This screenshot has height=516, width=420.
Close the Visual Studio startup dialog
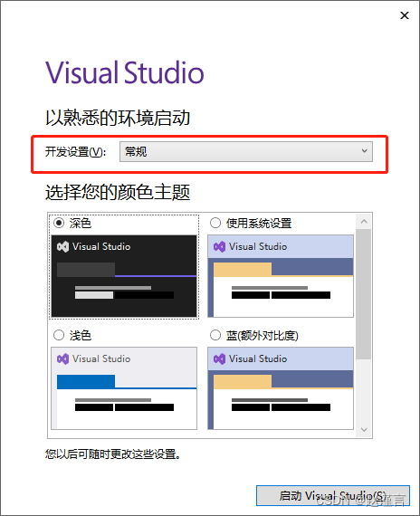(x=405, y=15)
